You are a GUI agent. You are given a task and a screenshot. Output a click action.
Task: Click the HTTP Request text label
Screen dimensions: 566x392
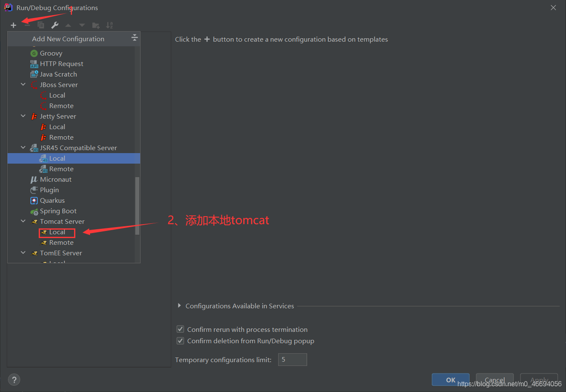click(x=61, y=64)
